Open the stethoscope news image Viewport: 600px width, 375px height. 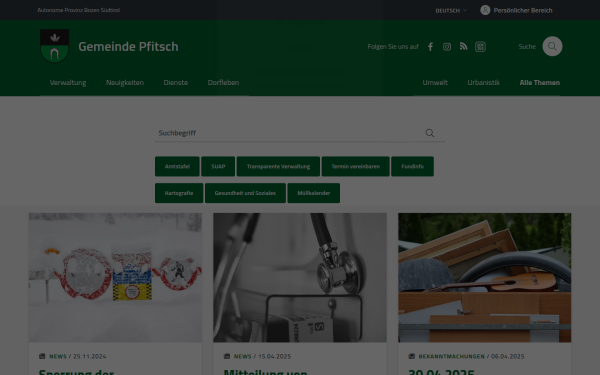point(300,277)
